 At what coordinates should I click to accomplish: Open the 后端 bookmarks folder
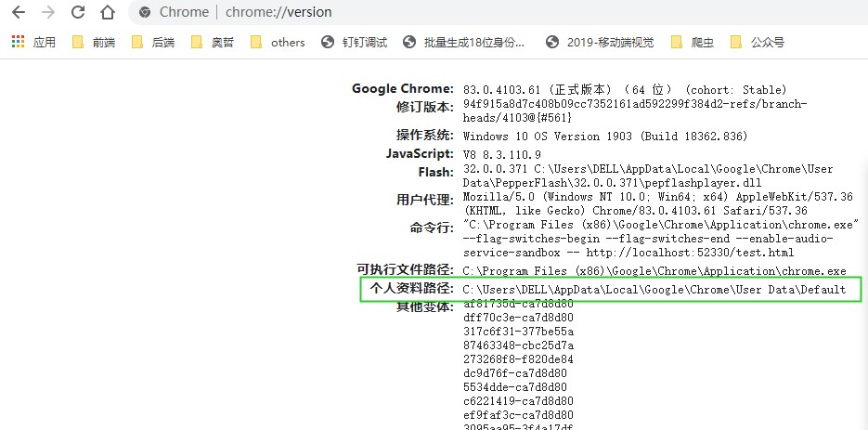tap(153, 42)
